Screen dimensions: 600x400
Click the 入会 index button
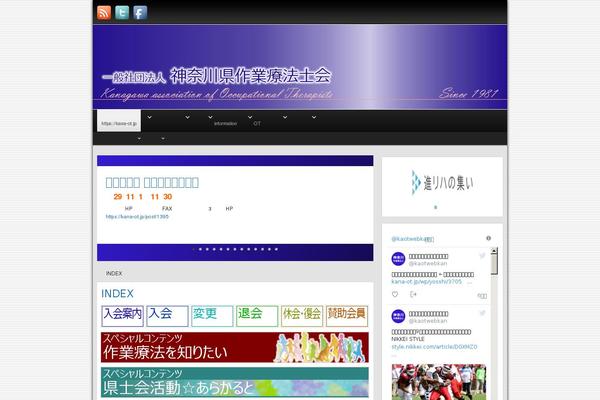pyautogui.click(x=167, y=316)
